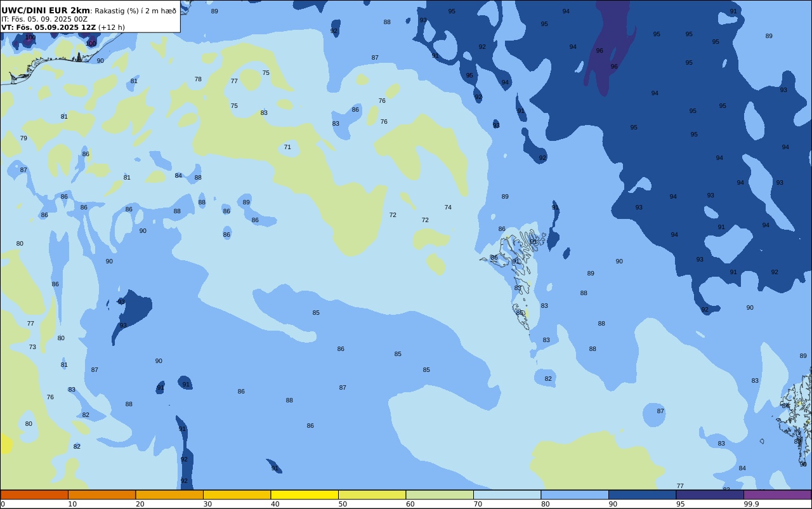Screen dimensions: 812x509
Task: Click the pale blue 70–80 legend swatch
Action: coord(507,494)
